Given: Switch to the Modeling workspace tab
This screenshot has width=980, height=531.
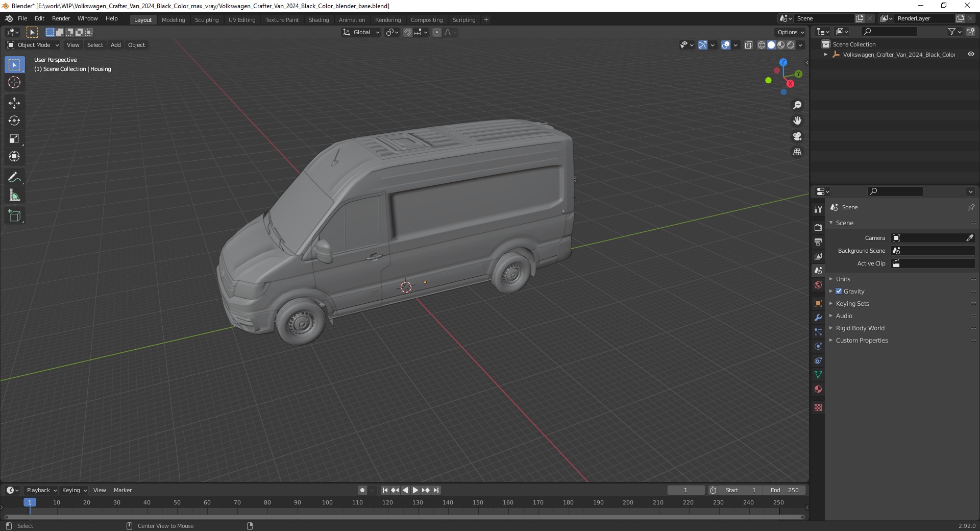Looking at the screenshot, I should click(x=174, y=20).
